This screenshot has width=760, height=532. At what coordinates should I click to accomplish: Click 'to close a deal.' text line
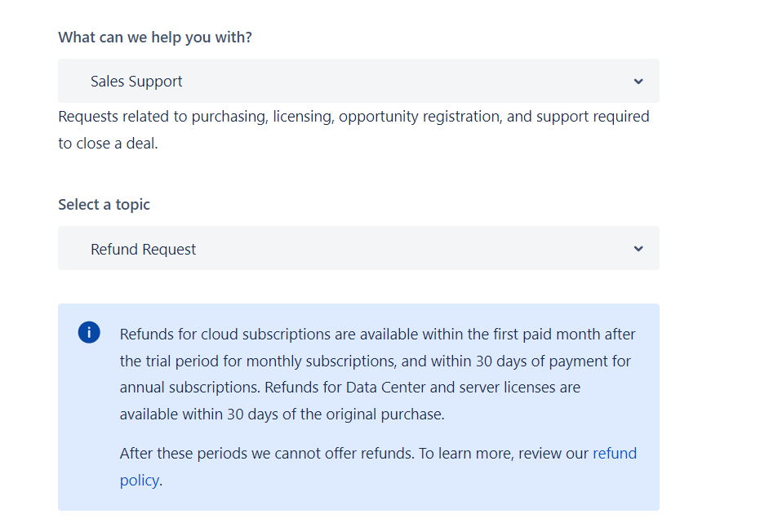tap(108, 144)
